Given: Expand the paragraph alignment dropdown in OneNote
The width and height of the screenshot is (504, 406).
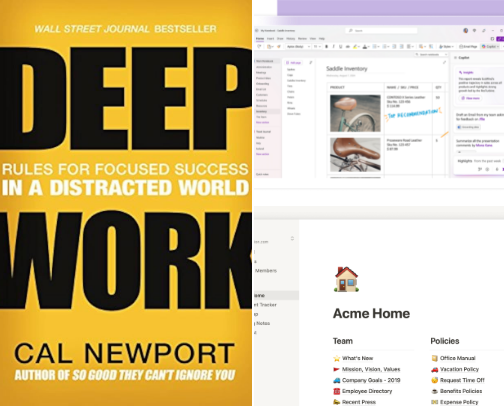Looking at the screenshot, I should (414, 47).
